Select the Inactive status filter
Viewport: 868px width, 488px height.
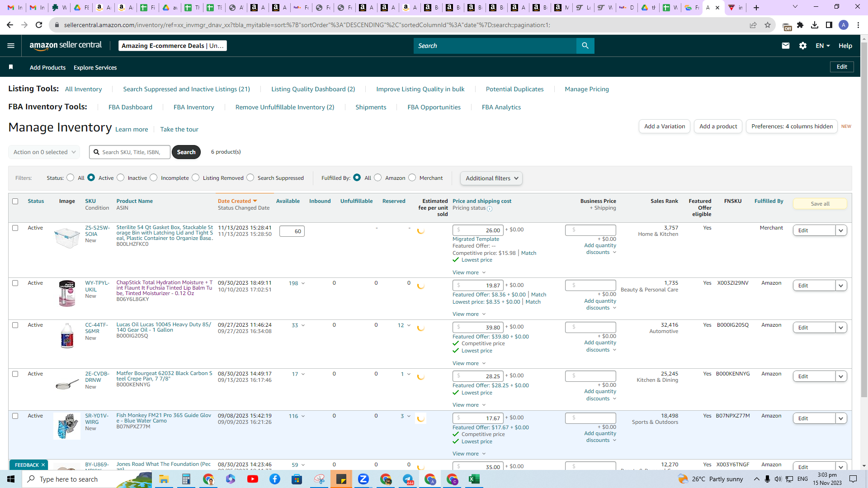[121, 178]
